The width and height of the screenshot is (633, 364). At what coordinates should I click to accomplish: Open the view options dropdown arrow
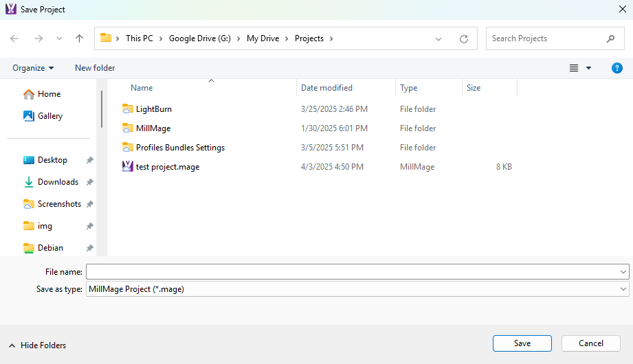(x=588, y=68)
